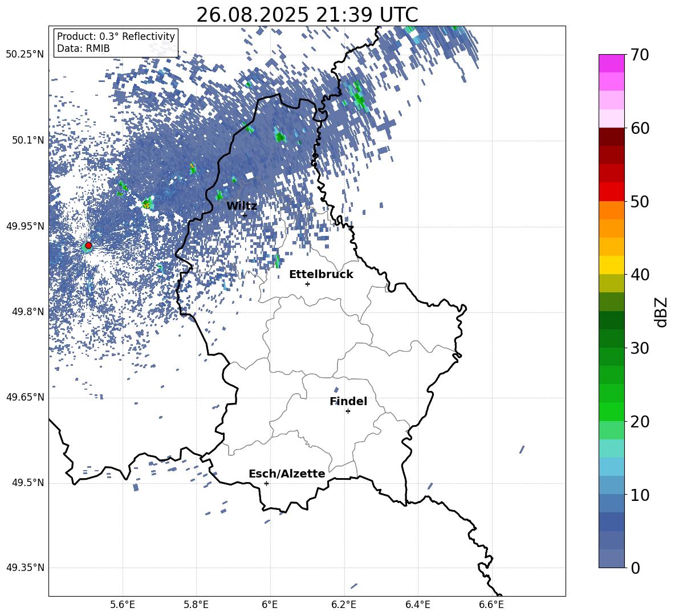Pick the bright red colorbar segment above 50
This screenshot has height=616, width=675.
pos(612,192)
